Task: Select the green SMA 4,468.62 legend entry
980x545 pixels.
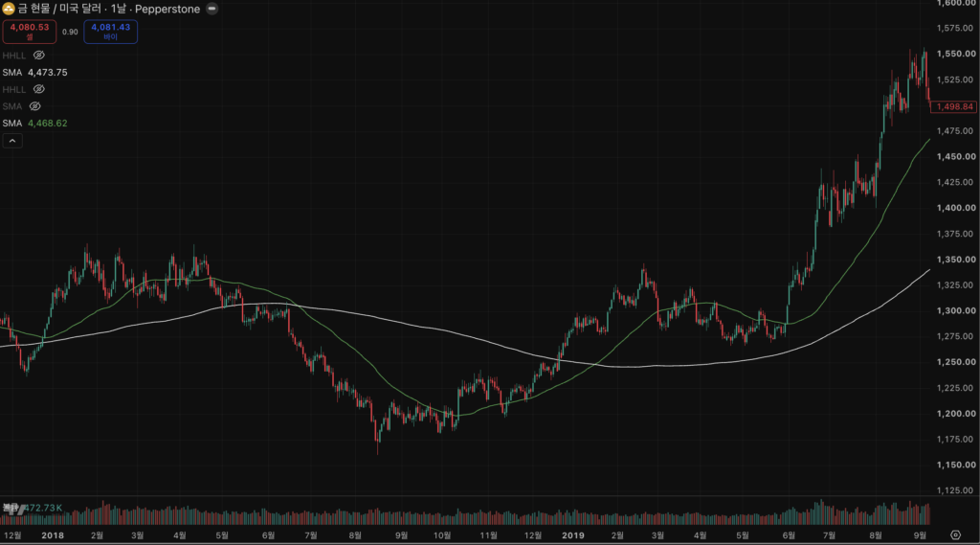Action: [x=35, y=124]
